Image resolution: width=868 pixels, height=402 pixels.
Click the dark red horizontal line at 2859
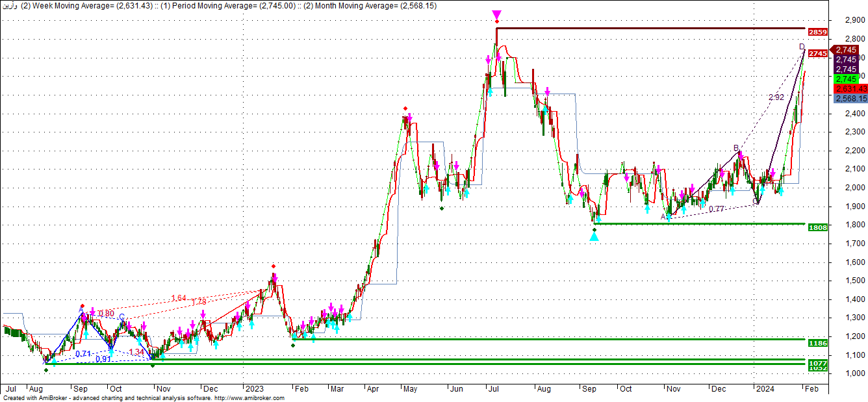coord(650,29)
